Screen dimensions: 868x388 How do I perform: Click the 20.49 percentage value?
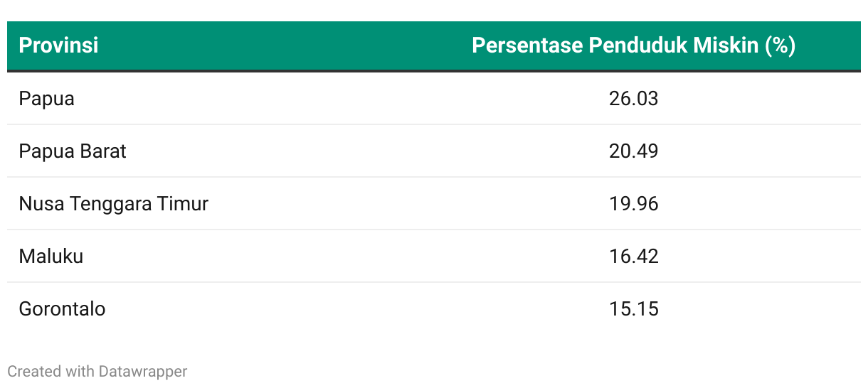pos(633,151)
